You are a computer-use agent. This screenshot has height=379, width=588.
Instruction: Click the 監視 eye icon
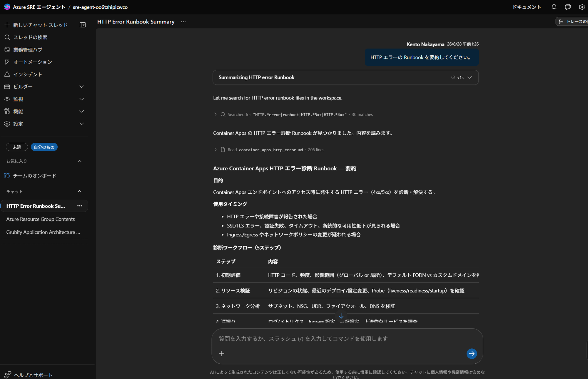(x=7, y=99)
